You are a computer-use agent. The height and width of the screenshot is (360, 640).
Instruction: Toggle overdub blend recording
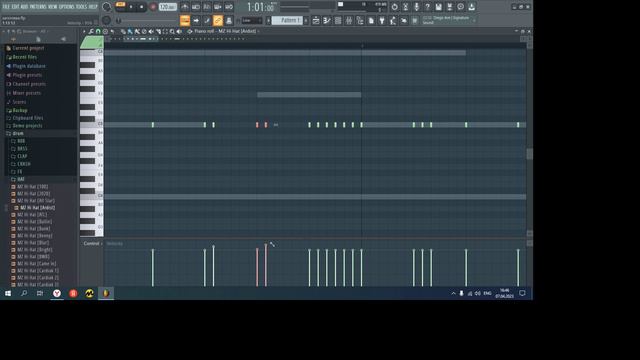(218, 7)
